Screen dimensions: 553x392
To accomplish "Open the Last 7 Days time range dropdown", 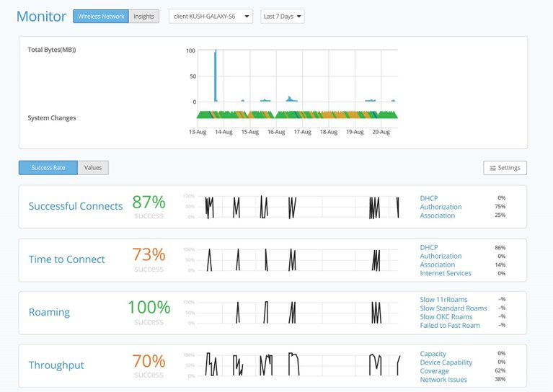I will (282, 17).
